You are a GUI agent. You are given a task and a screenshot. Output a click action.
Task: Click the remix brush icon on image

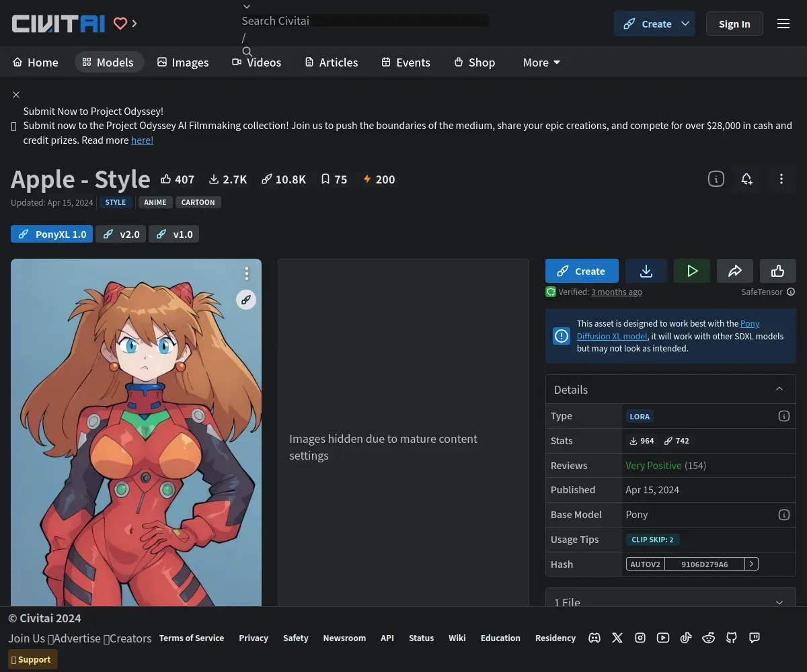[246, 300]
